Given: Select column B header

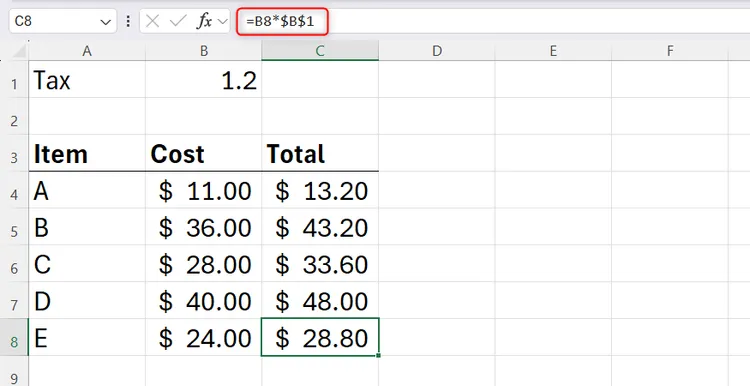Looking at the screenshot, I should coord(204,51).
